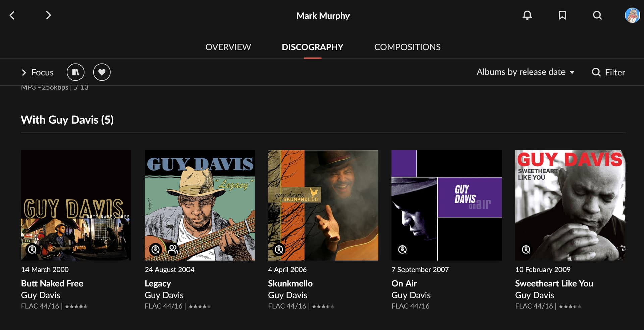Open Guy Davis artist under Skunkmello
The height and width of the screenshot is (330, 644).
point(287,295)
